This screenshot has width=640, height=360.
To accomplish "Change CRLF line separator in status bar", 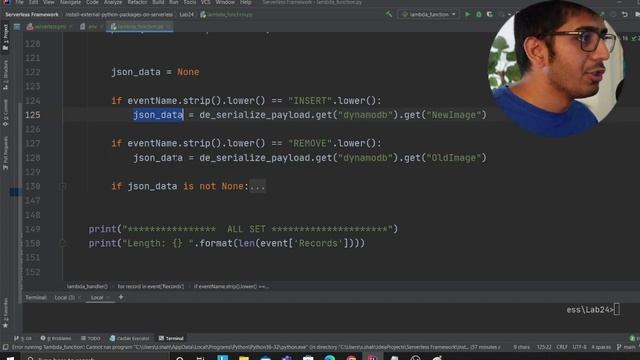I will point(562,347).
